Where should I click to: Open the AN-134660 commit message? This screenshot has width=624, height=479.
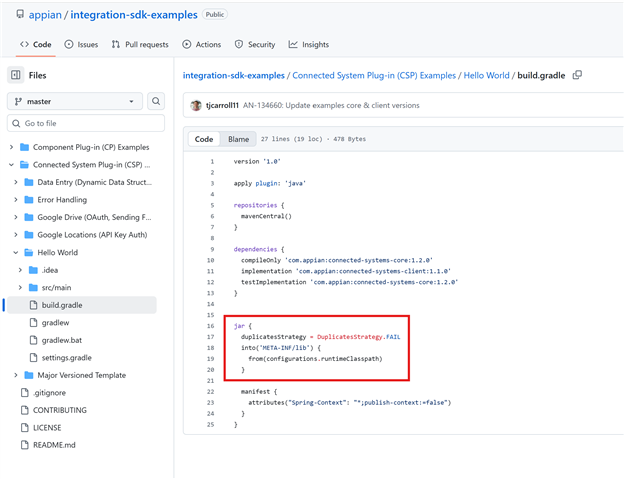(x=331, y=105)
